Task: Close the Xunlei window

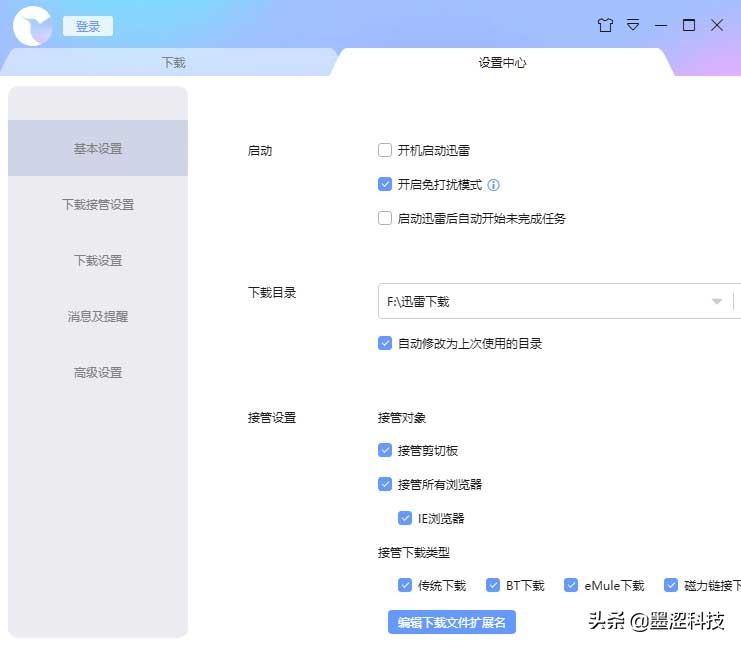Action: (717, 25)
